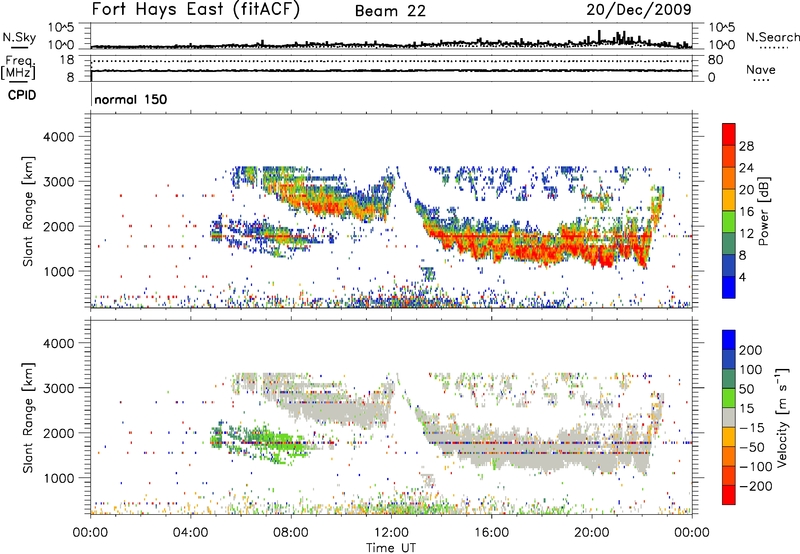Click the '08:00' time tick label
800x554 pixels.
tap(291, 533)
